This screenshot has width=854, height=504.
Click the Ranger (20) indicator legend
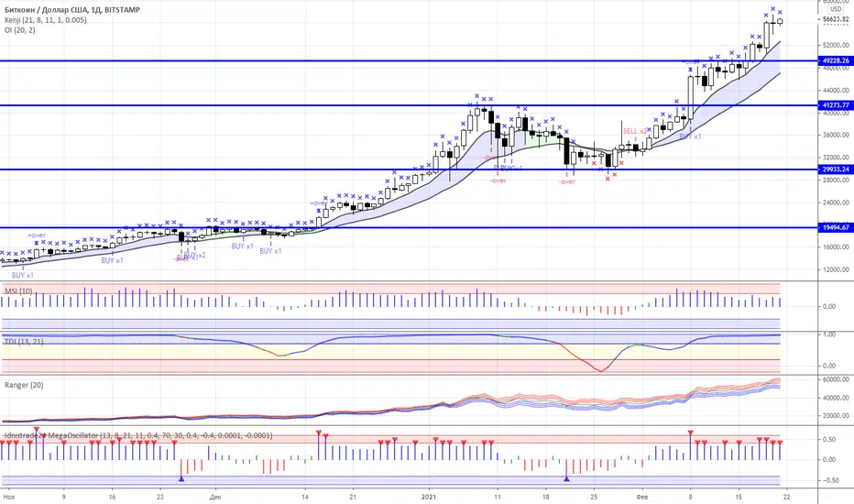click(24, 385)
